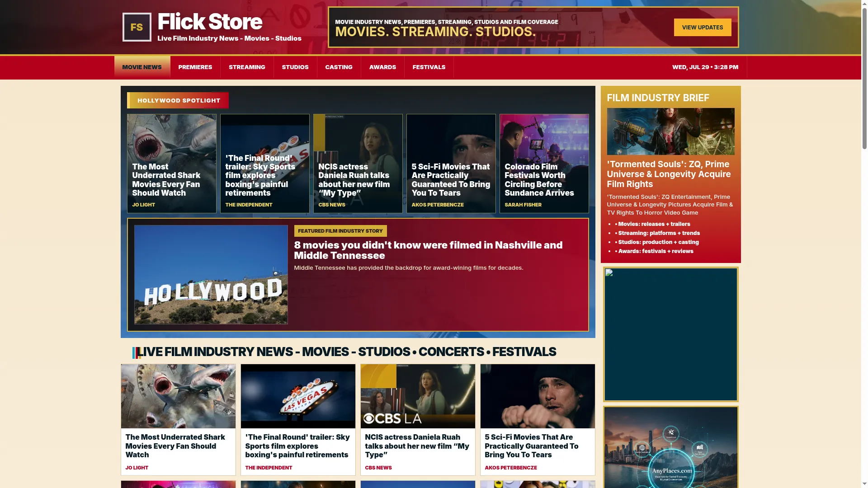Go to the PREMIERES tab

[195, 67]
